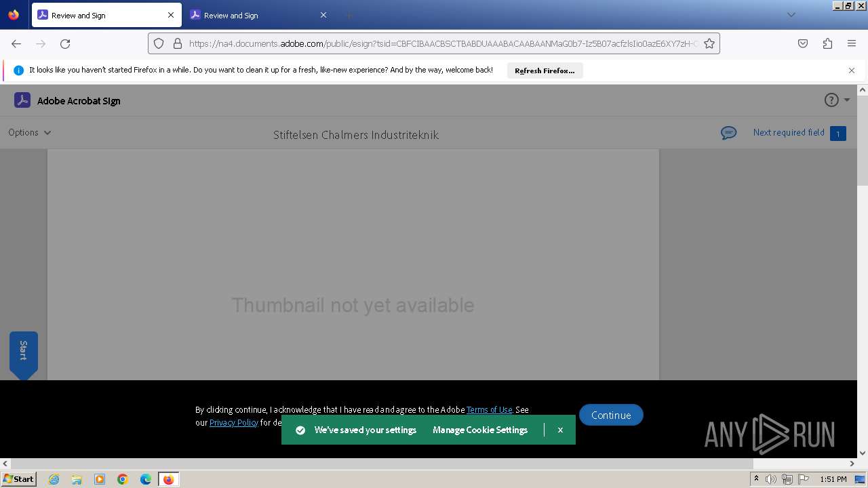The height and width of the screenshot is (488, 868).
Task: Click the Stiftelsen Chalmers Industriteknik title
Action: pos(356,135)
